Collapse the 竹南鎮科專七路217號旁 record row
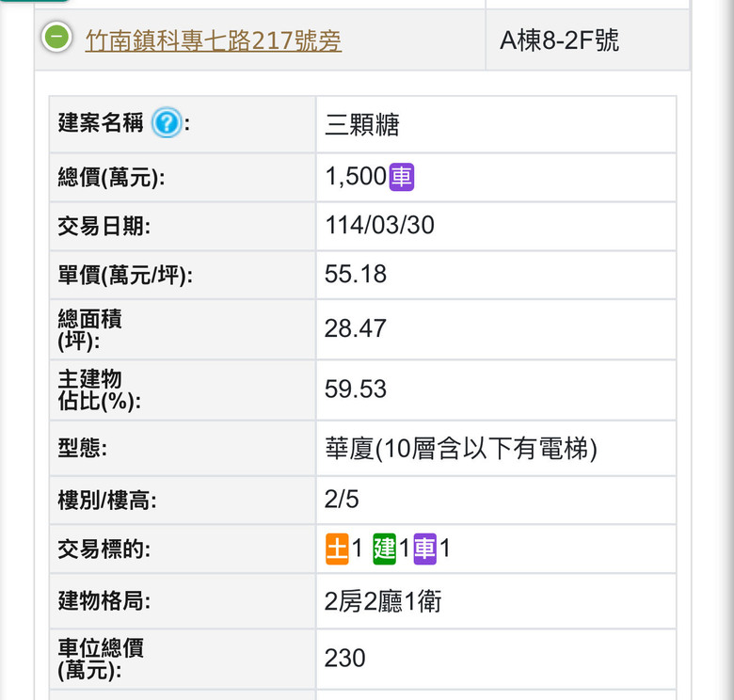This screenshot has width=734, height=700. [57, 38]
